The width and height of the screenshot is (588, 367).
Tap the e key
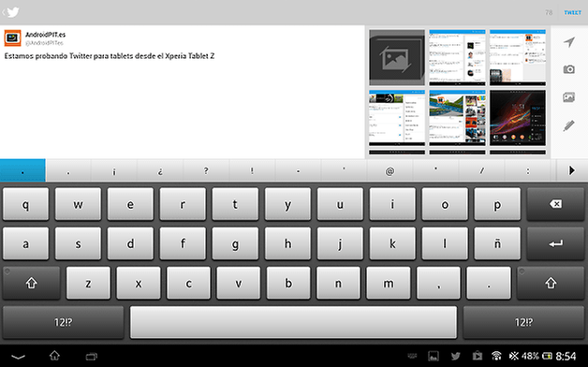[x=130, y=204]
